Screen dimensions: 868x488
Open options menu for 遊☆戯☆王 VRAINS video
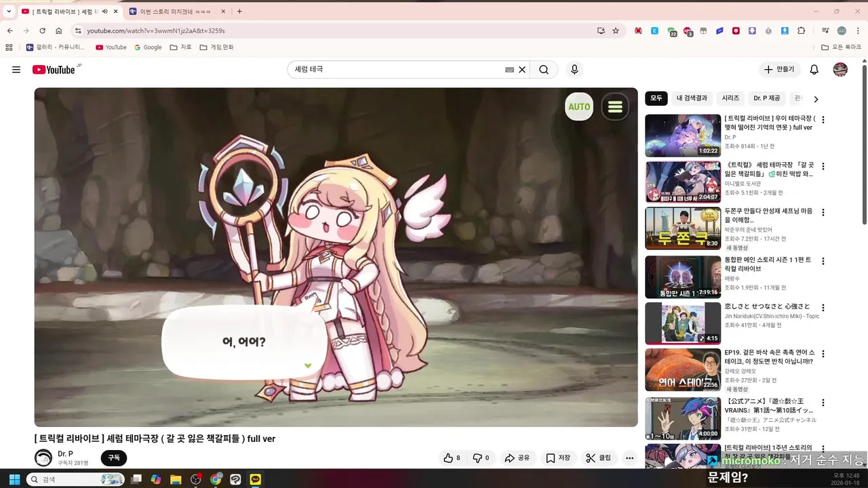click(x=823, y=402)
